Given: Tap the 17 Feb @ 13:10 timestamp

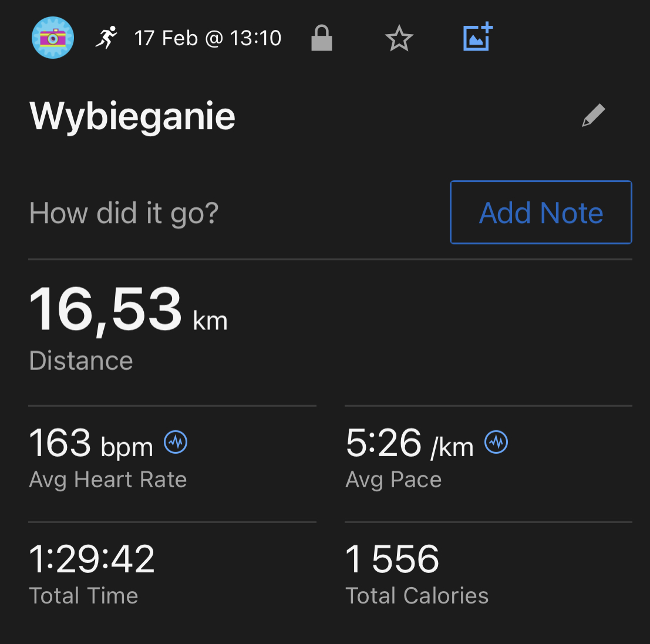Looking at the screenshot, I should pyautogui.click(x=208, y=39).
